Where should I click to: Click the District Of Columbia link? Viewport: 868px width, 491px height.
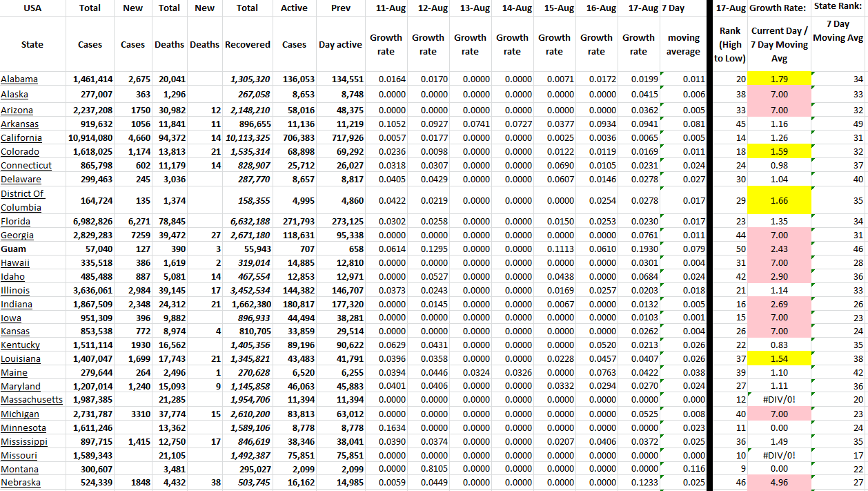click(x=23, y=200)
